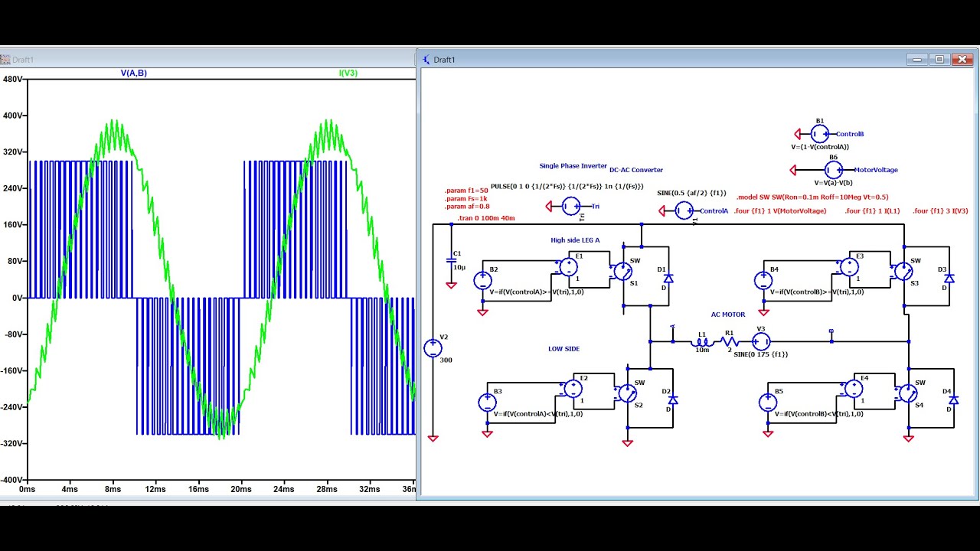Minimize the Draft1 schematic window
980x551 pixels.
(919, 59)
